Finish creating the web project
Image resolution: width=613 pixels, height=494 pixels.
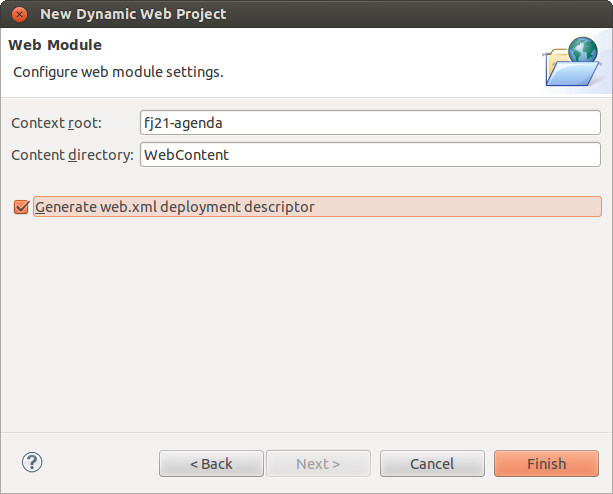(547, 464)
